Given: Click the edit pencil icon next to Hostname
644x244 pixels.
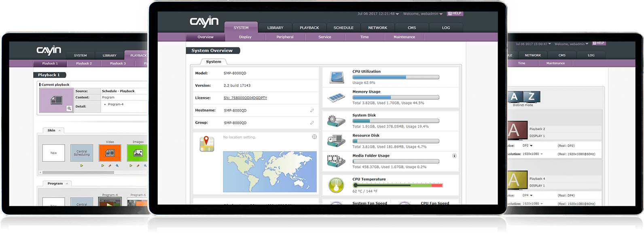Looking at the screenshot, I should point(312,110).
